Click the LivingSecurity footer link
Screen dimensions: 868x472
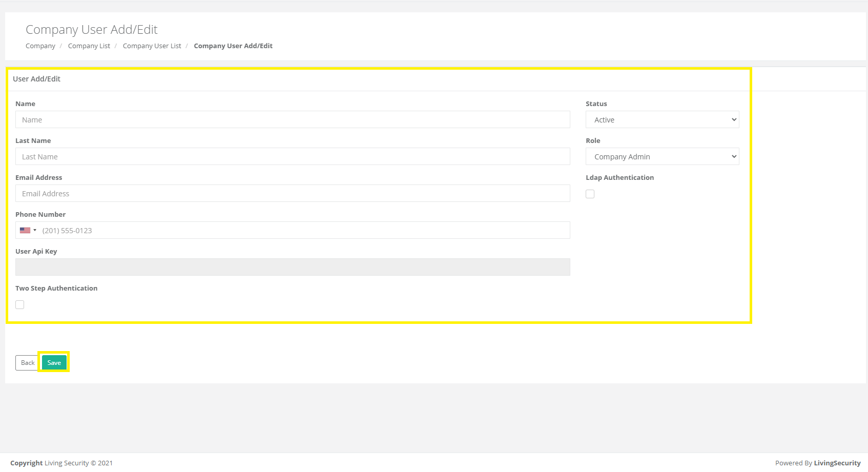(x=837, y=463)
